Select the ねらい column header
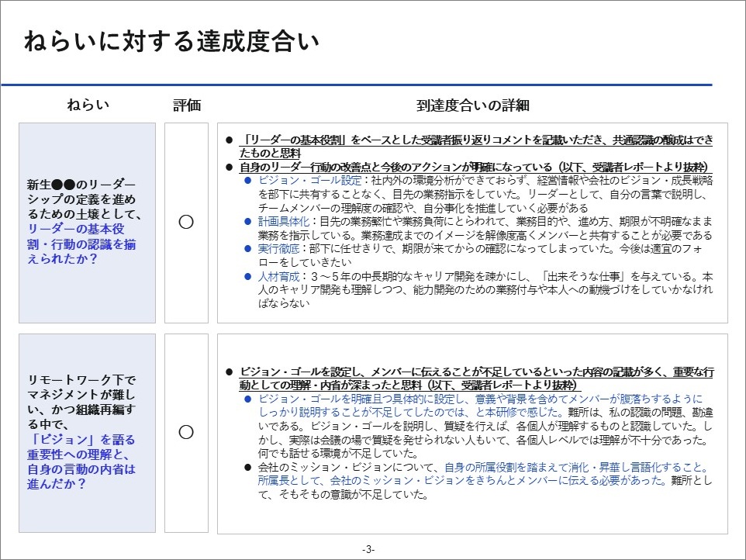Screen dimensions: 746x560 tap(88, 105)
